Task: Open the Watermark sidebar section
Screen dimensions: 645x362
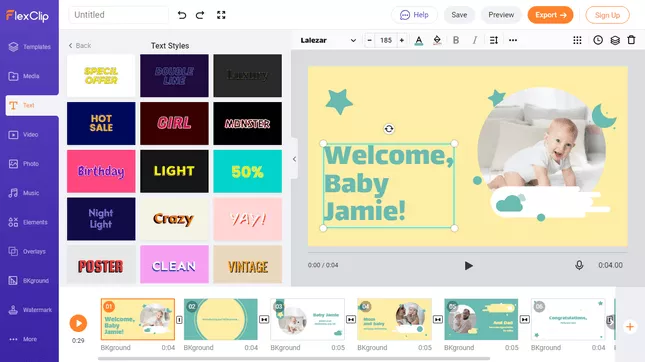Action: point(30,310)
